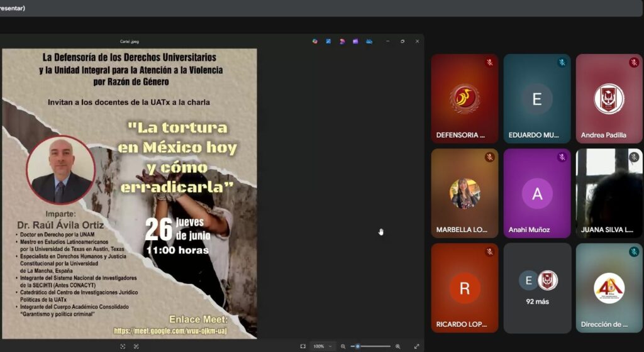The width and height of the screenshot is (644, 352).
Task: Click the purple Clipchamp icon in Photos toolbar
Action: pos(355,41)
